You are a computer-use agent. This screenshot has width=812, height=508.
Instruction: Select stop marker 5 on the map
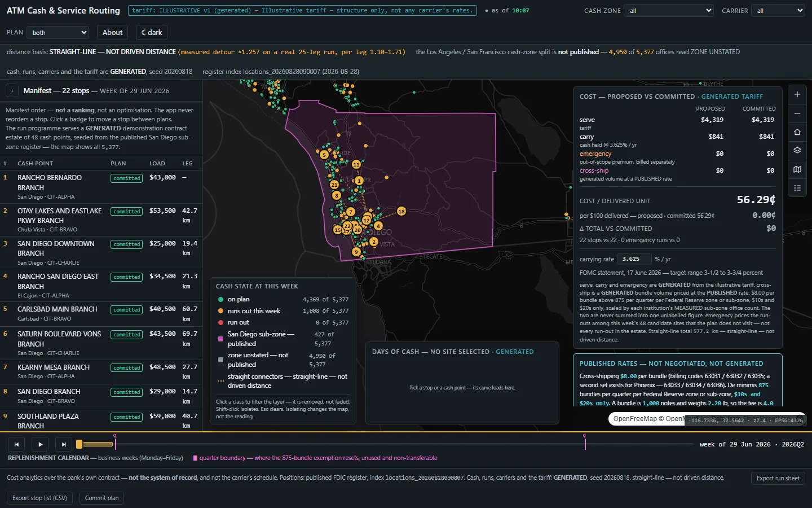324,154
